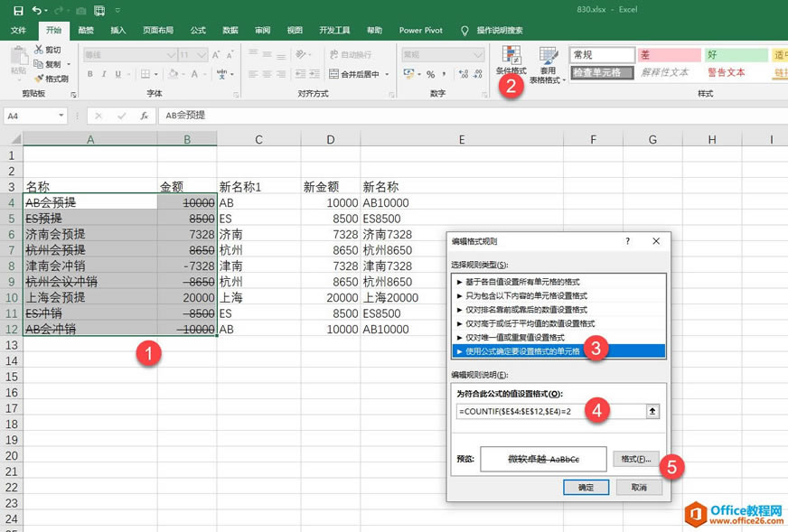
Task: Expand Merge & Center (合并后居中) dropdown arrow
Action: tap(387, 74)
